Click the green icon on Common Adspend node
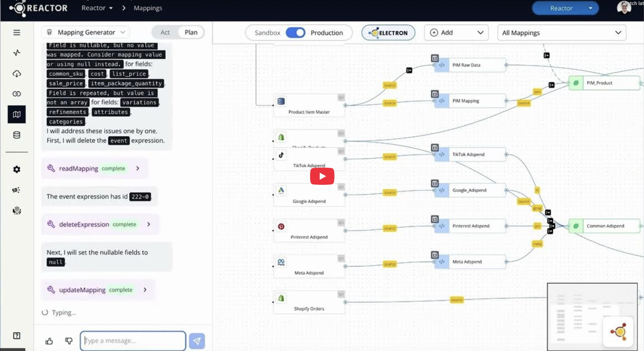 tap(576, 226)
